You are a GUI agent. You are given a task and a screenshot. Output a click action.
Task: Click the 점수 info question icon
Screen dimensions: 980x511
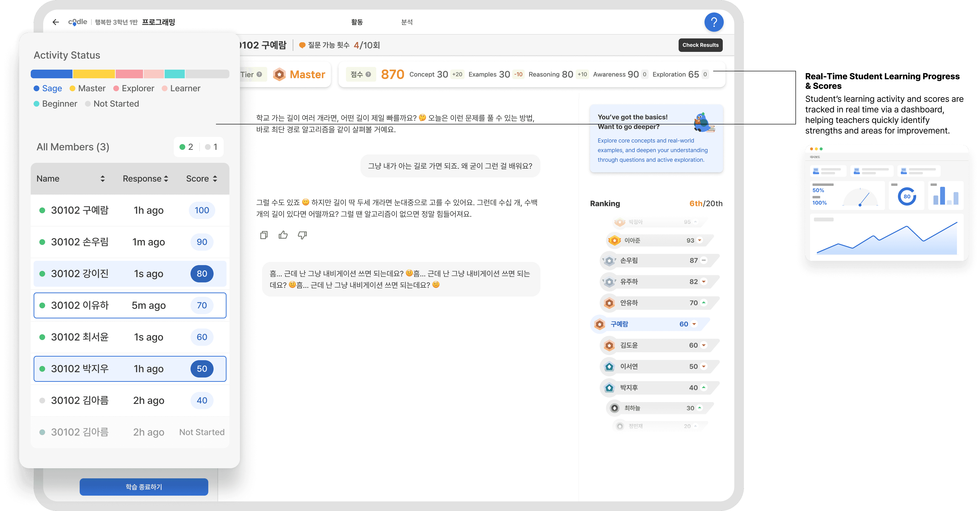[x=368, y=75]
